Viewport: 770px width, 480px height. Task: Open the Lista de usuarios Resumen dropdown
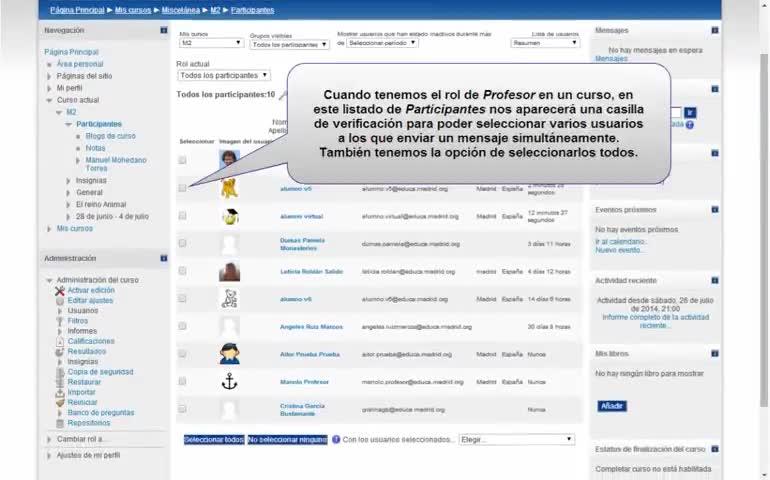(545, 43)
